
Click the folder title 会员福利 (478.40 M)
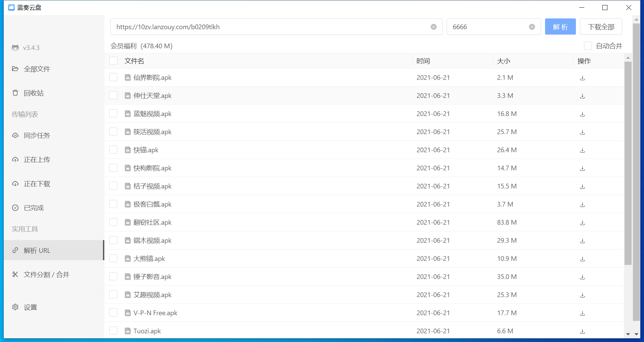[x=142, y=46]
